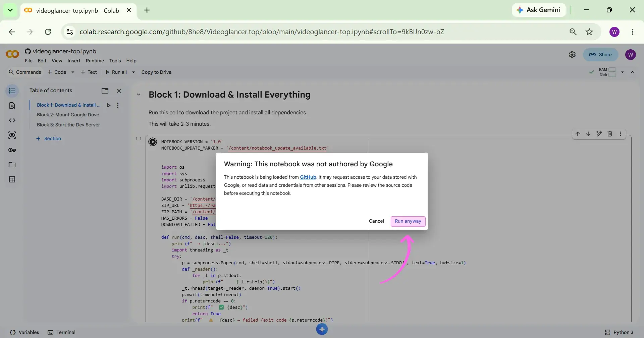Screen dimensions: 644x338
Task: Select Block 3: Start the Dev Server
Action: click(x=68, y=125)
